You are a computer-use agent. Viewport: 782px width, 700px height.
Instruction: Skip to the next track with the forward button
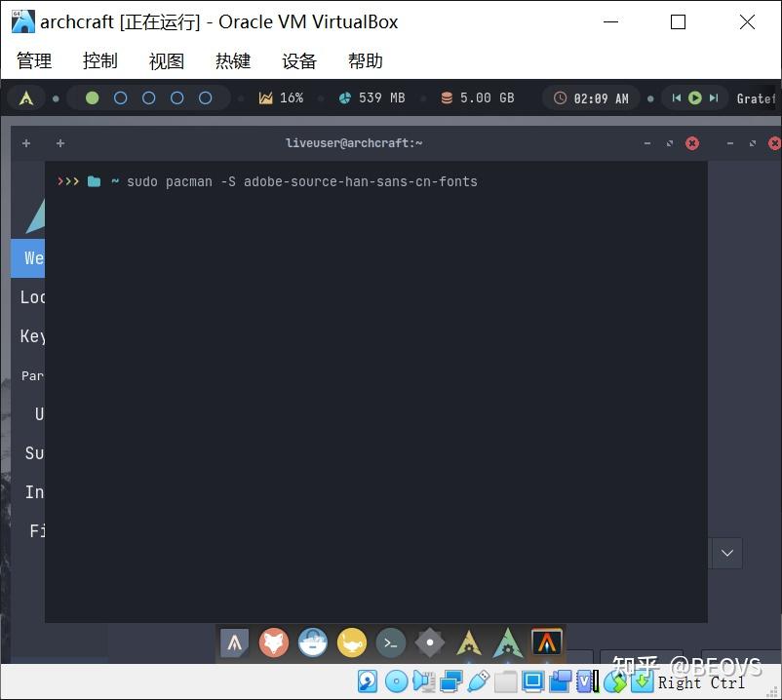[713, 97]
